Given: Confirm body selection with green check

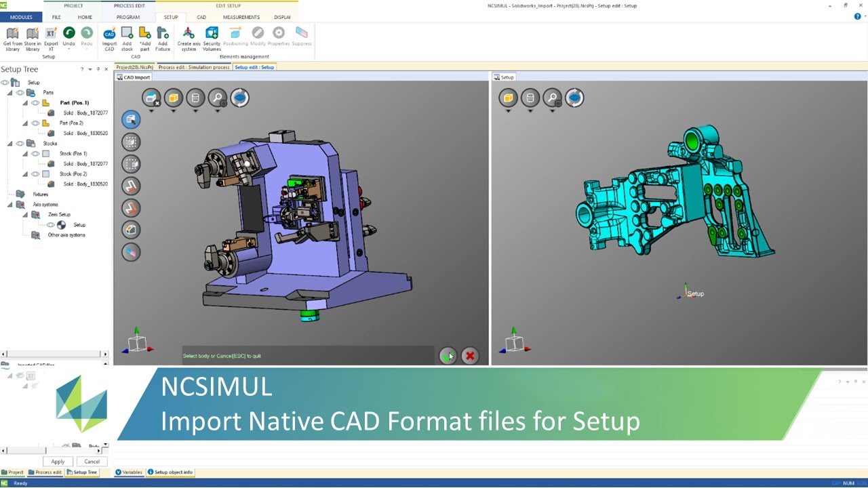Looking at the screenshot, I should (x=448, y=356).
